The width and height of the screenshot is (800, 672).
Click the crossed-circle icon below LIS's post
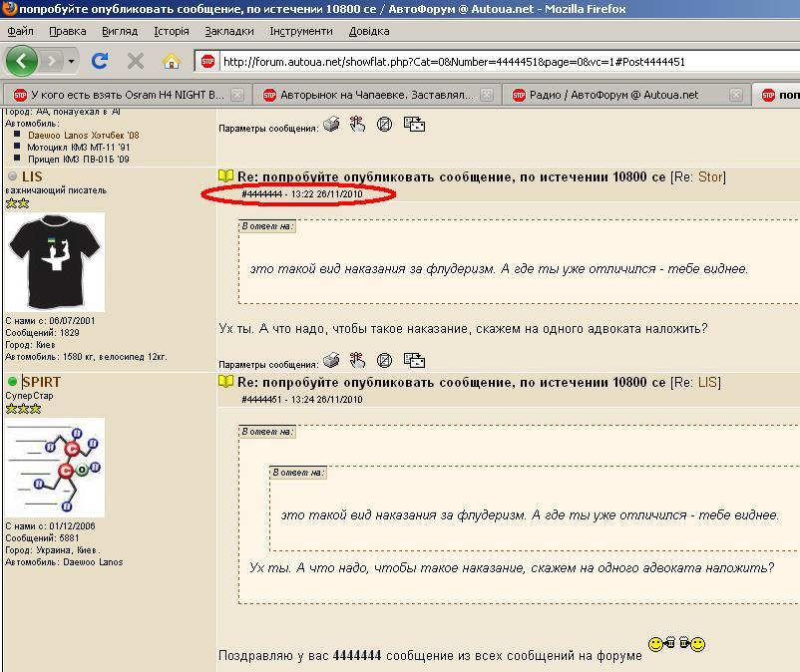coord(384,361)
